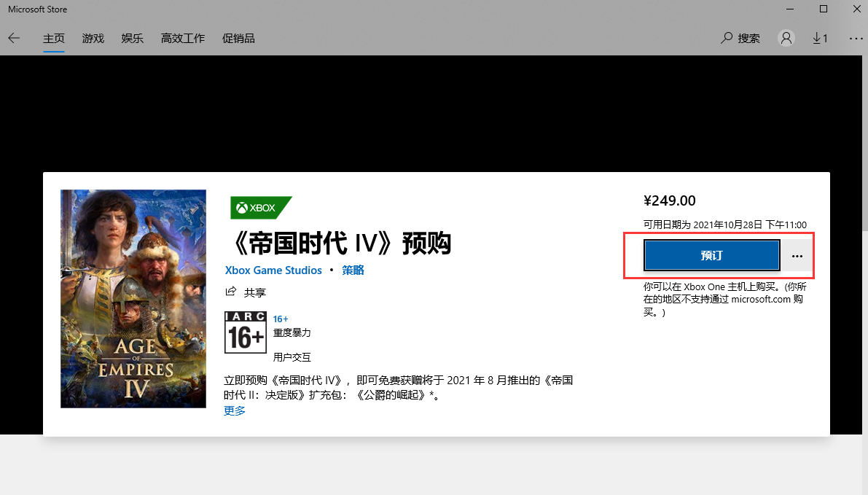Open Xbox Game Studios publisher link
The width and height of the screenshot is (868, 495).
tap(273, 270)
